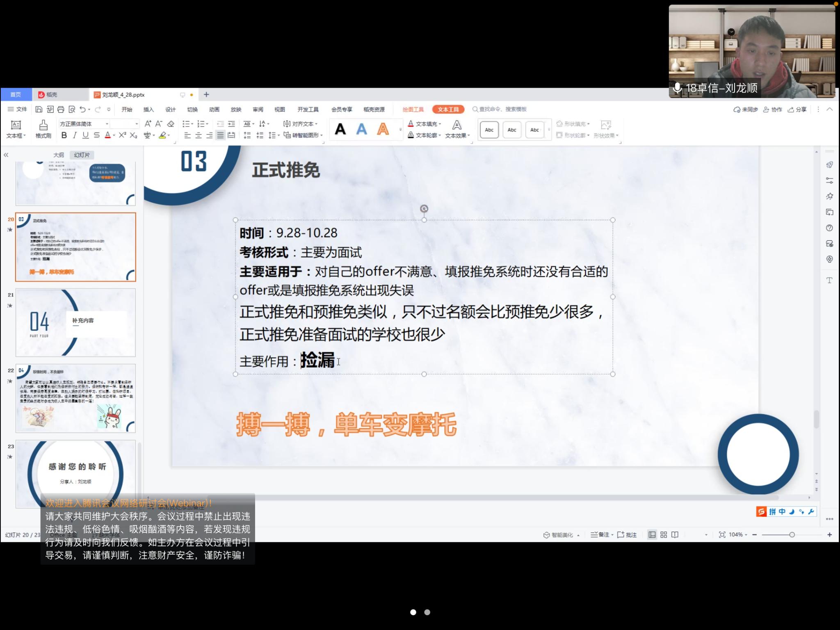Screen dimensions: 840x630
Task: Click the 分享 share button
Action: [x=797, y=110]
